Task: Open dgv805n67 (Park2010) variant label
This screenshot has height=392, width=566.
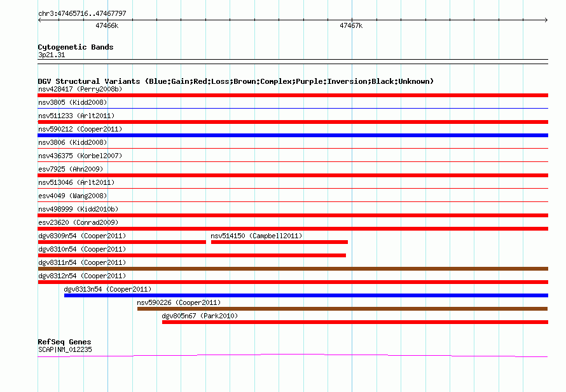Action: point(200,316)
